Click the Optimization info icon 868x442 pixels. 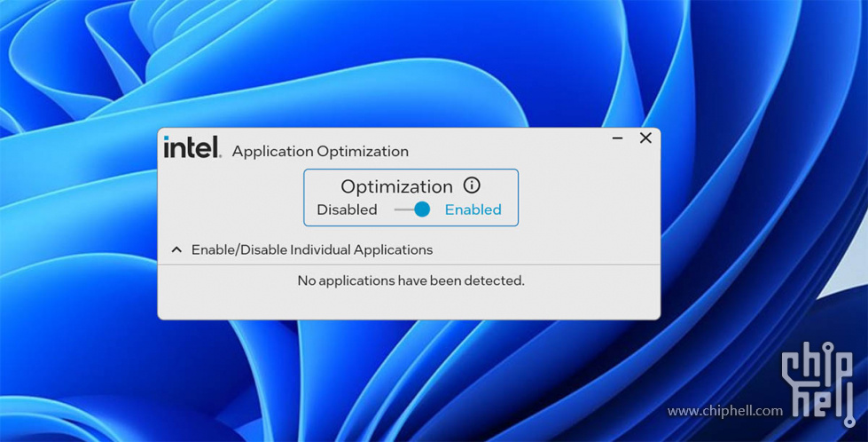(472, 185)
